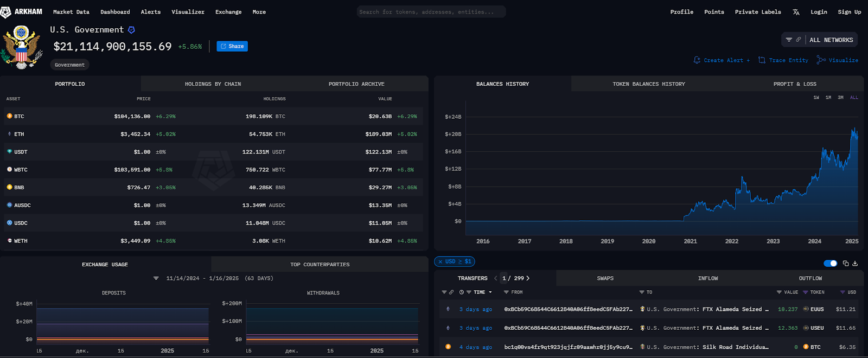Image resolution: width=868 pixels, height=358 pixels.
Task: Switch to the HOLDINGS BY CHAIN tab
Action: 213,84
